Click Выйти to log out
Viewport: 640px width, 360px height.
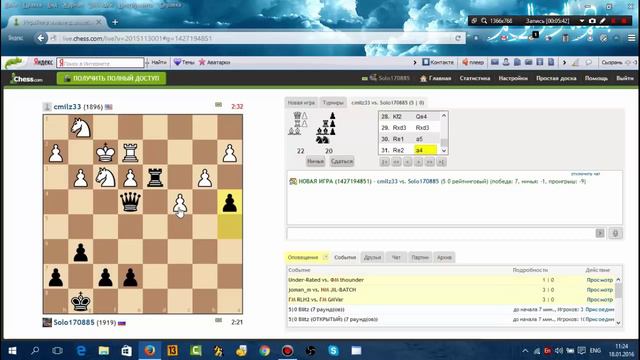pyautogui.click(x=625, y=78)
